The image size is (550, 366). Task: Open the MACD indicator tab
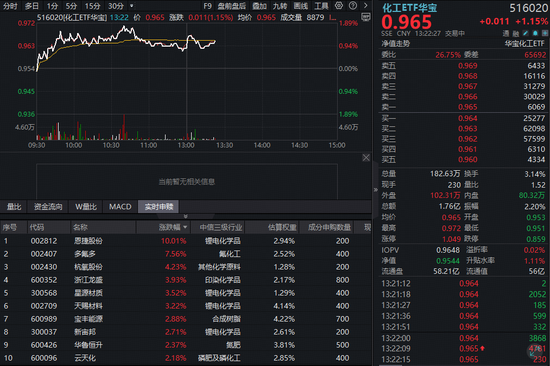pos(120,207)
